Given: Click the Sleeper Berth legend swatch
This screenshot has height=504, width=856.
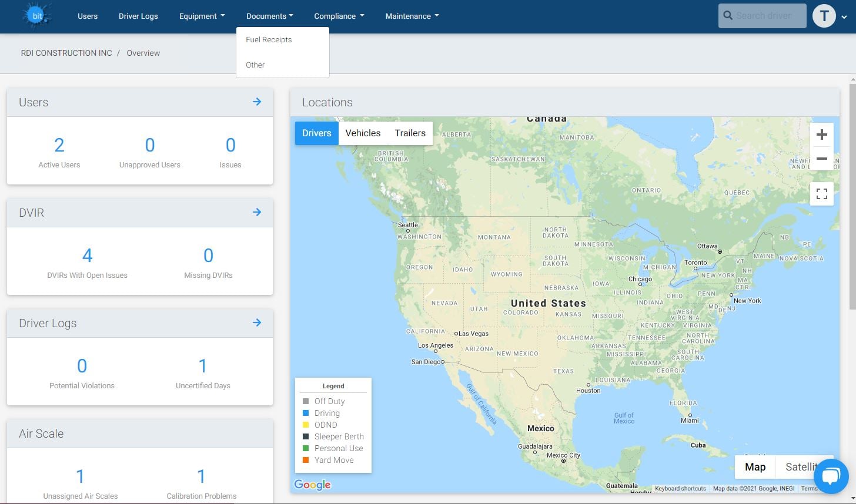Looking at the screenshot, I should coord(306,436).
